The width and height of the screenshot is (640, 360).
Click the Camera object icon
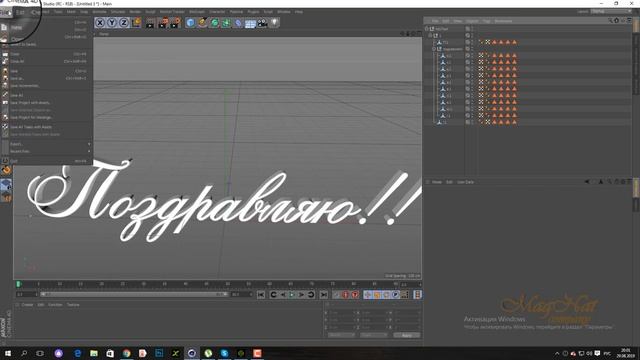(262, 23)
